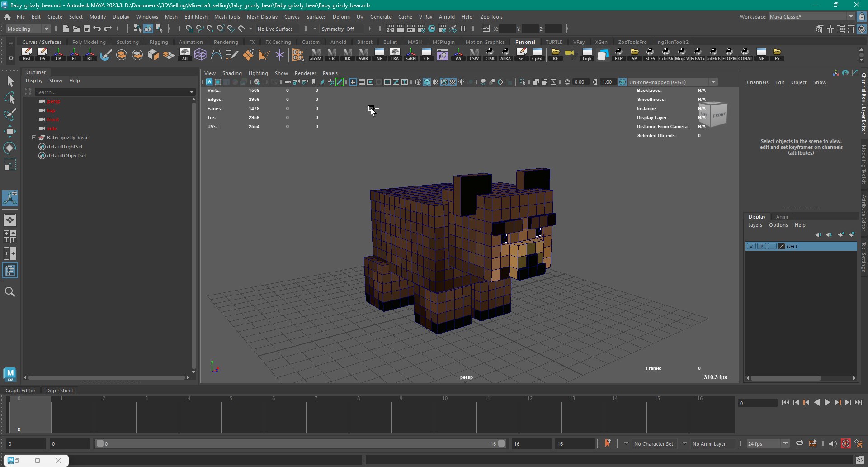Choose the Paint Selection tool
The width and height of the screenshot is (868, 467).
click(10, 114)
